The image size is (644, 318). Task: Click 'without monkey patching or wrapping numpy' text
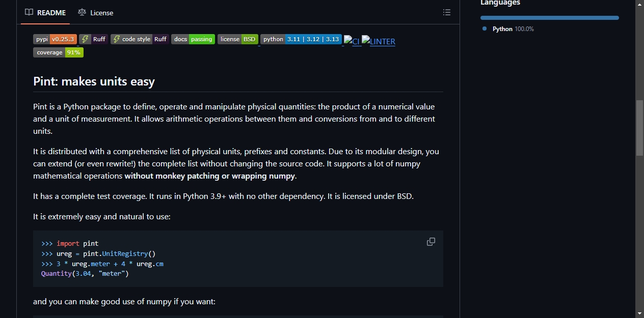point(209,176)
